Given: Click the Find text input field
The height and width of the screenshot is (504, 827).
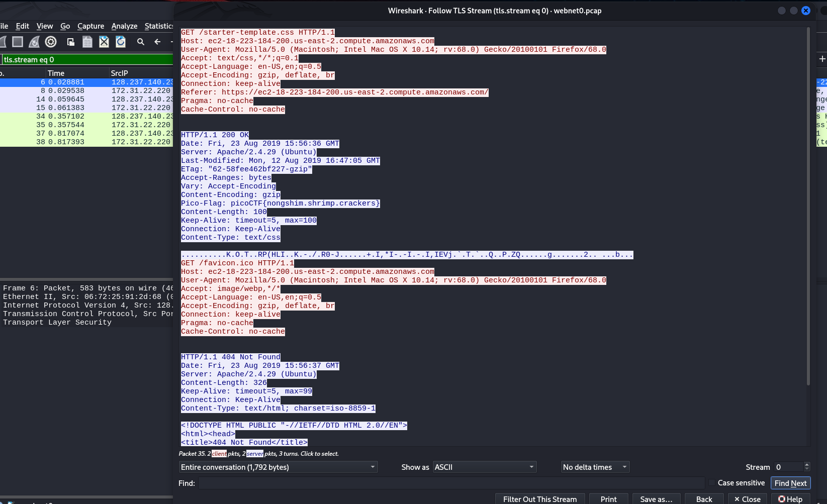Looking at the screenshot, I should coord(451,483).
